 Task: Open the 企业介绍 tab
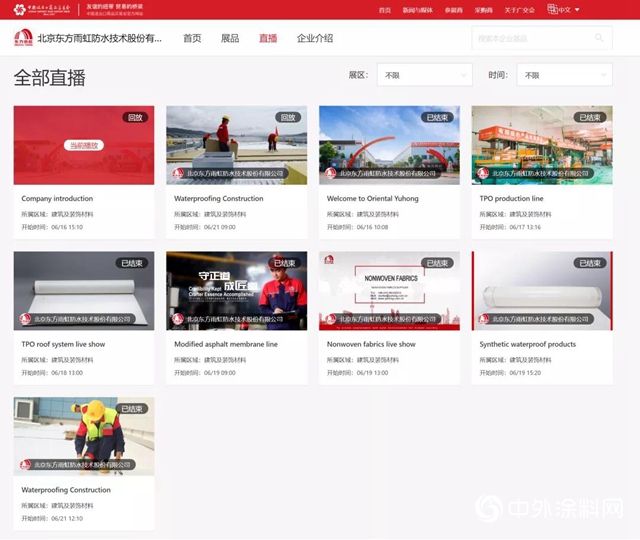click(315, 38)
